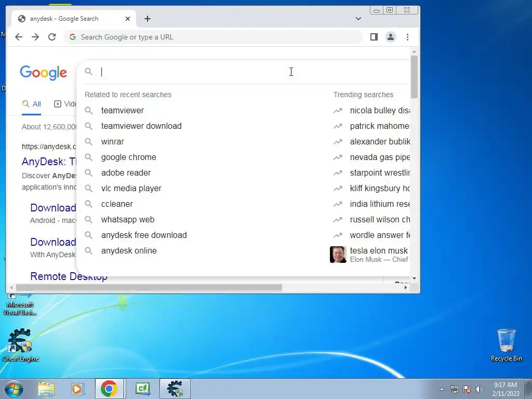
Task: Click the vertical scrollbar thumb
Action: [414, 77]
